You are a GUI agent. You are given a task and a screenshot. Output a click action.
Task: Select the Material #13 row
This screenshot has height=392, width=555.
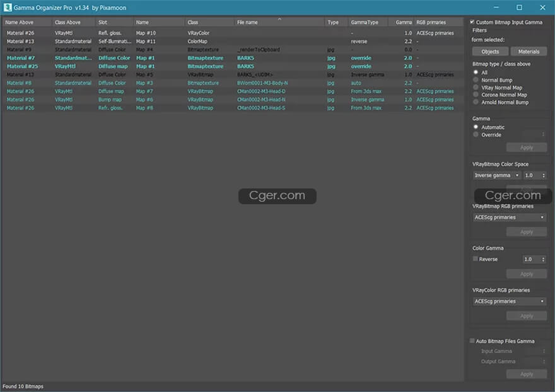pyautogui.click(x=233, y=42)
